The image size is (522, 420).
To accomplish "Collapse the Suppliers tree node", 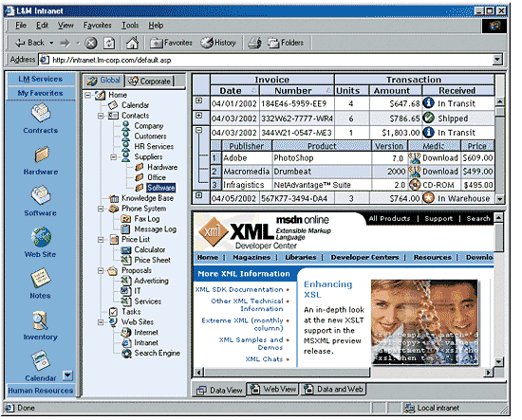I will click(x=114, y=157).
